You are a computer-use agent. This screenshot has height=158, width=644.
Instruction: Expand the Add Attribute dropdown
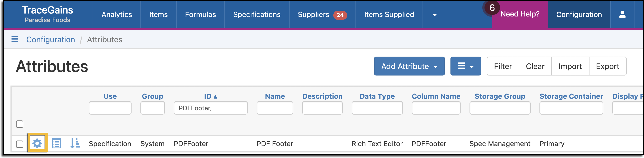[x=409, y=66]
